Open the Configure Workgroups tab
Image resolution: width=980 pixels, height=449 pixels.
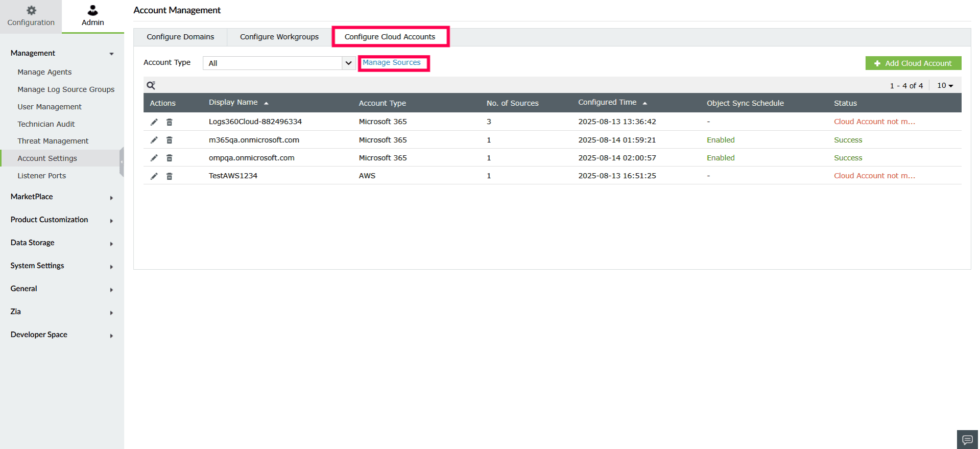(279, 37)
